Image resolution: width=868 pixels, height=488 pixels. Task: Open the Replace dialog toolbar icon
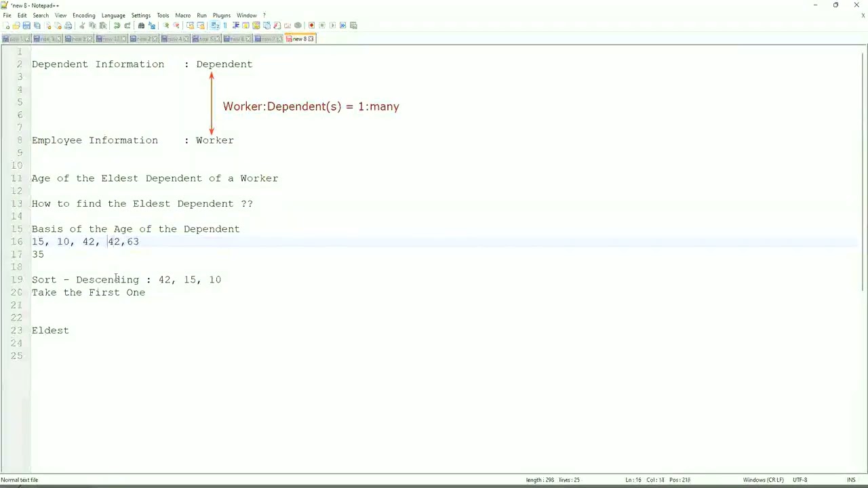click(152, 26)
